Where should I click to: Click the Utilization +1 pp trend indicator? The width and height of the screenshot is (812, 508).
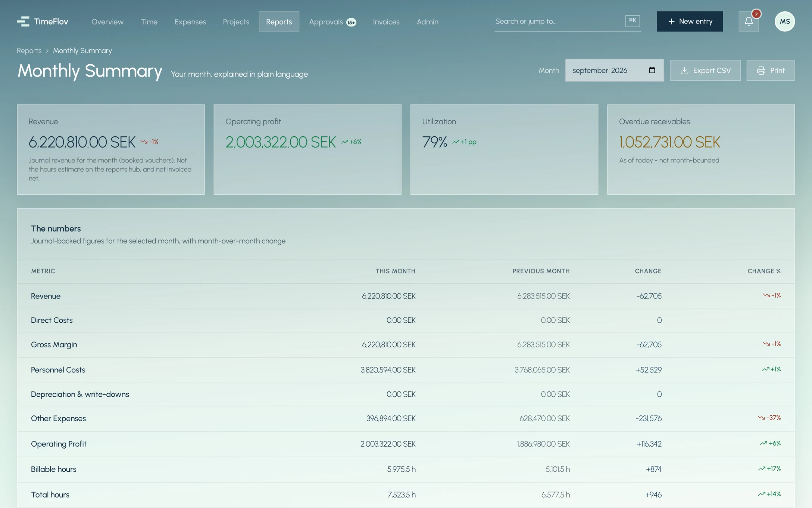coord(464,142)
